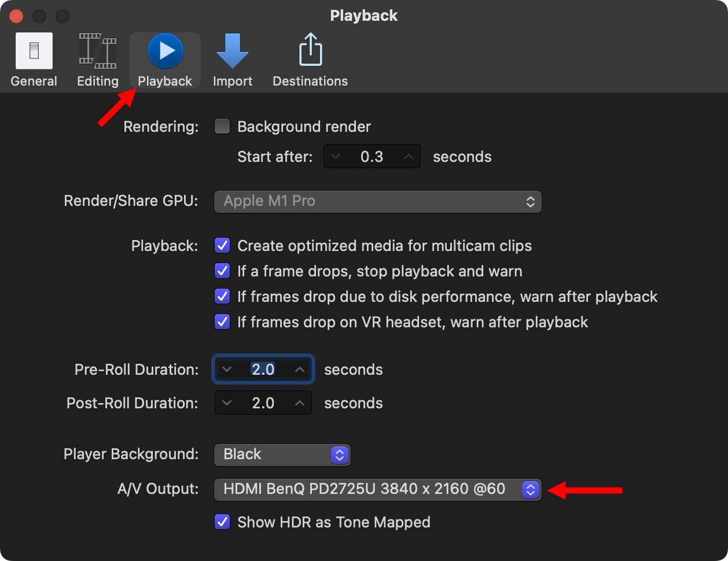
Task: Increase the Pre-Roll Duration value
Action: coord(300,370)
